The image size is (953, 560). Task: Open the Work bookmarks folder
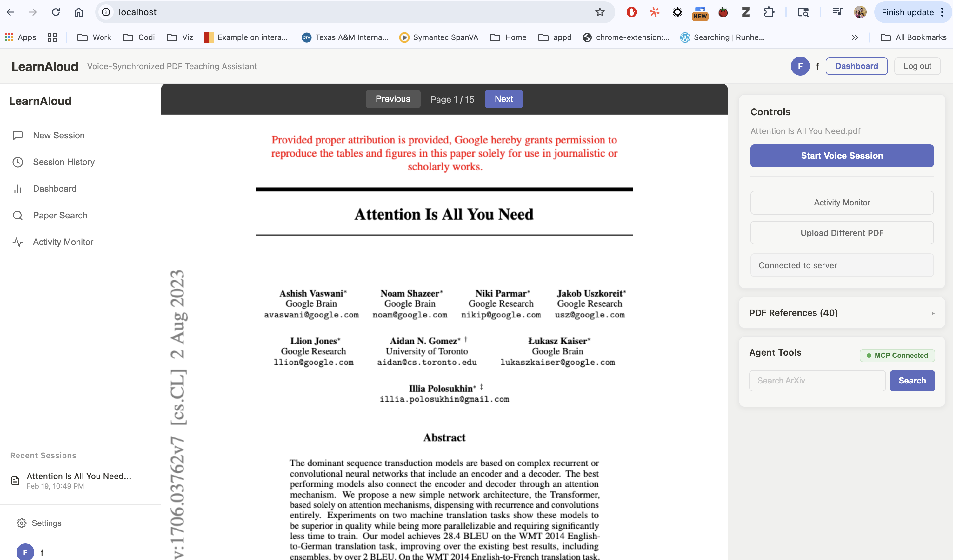94,37
